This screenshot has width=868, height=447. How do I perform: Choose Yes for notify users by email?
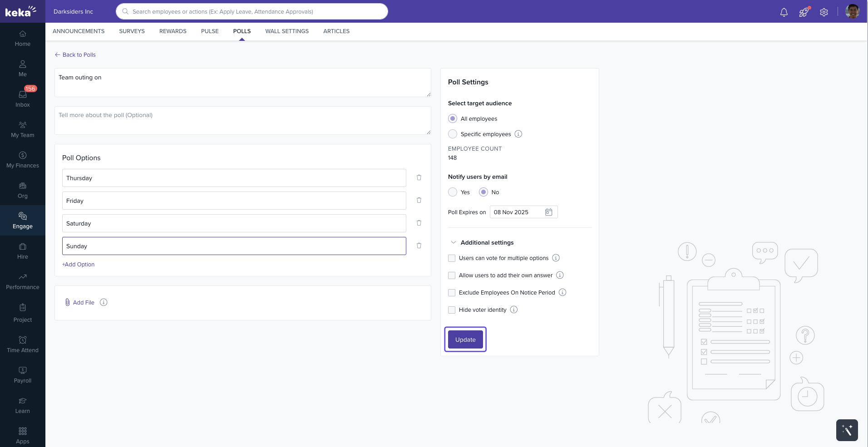pyautogui.click(x=453, y=192)
